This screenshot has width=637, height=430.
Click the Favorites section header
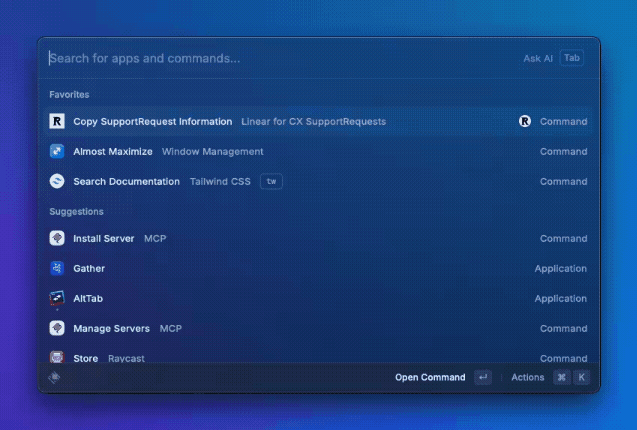click(69, 94)
